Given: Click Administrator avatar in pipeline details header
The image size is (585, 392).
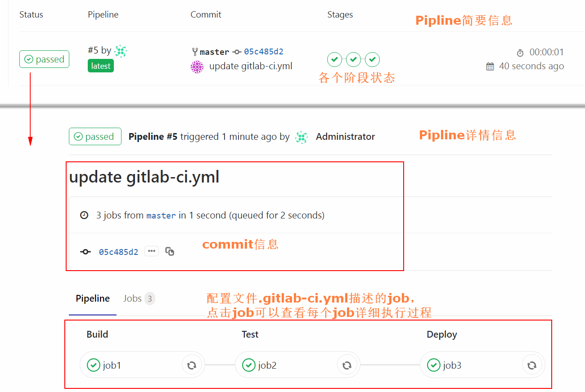Looking at the screenshot, I should tap(301, 137).
